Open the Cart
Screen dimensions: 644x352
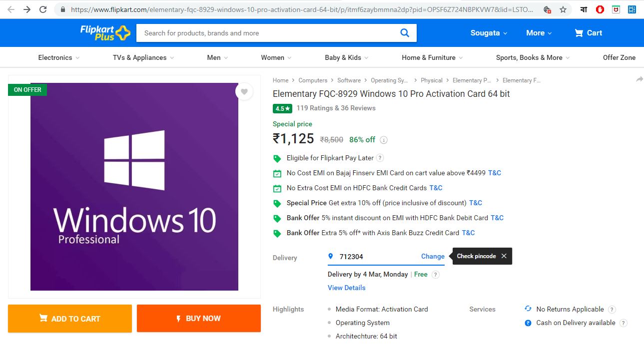click(588, 33)
